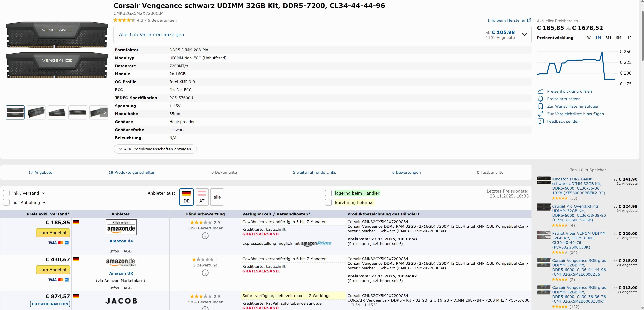Tick the kurzfristig lieferbar checkbox
644x310 pixels.
[328, 202]
